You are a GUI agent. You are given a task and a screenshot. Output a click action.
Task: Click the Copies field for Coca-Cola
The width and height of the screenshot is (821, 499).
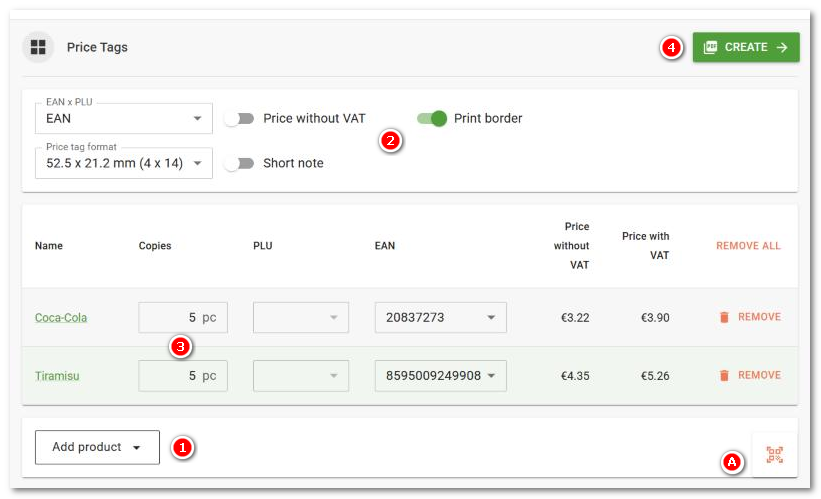coord(183,317)
